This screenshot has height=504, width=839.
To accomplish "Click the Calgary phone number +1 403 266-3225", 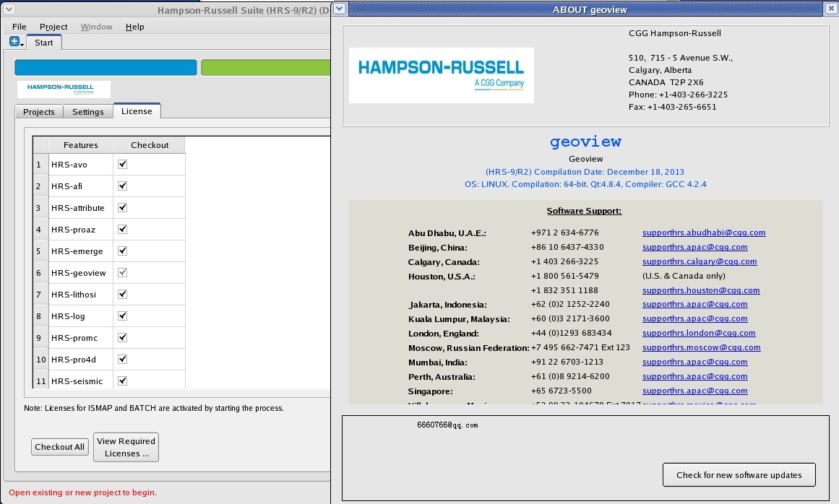I will tap(564, 261).
